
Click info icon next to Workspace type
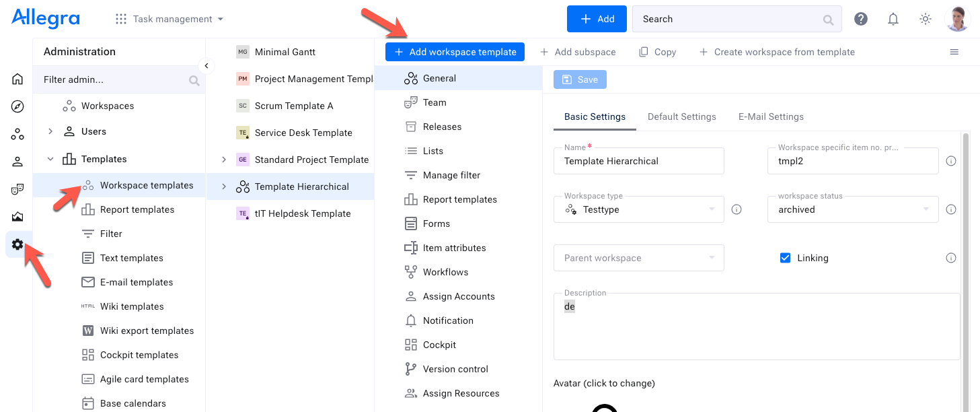[737, 209]
